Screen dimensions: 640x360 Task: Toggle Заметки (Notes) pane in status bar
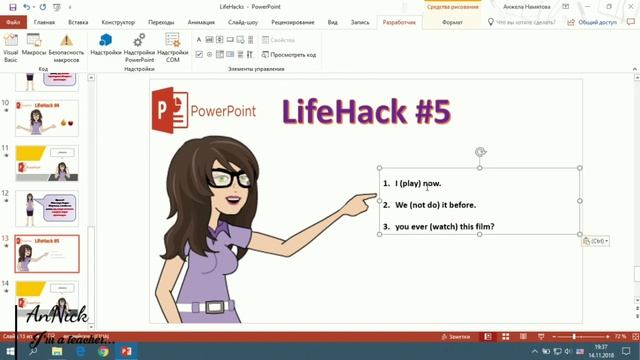click(x=456, y=337)
